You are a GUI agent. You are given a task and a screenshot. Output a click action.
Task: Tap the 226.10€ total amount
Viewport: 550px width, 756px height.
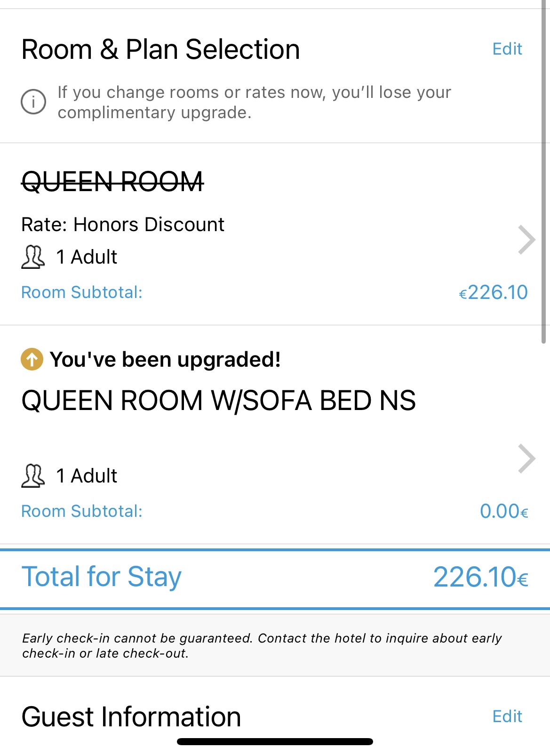(480, 577)
